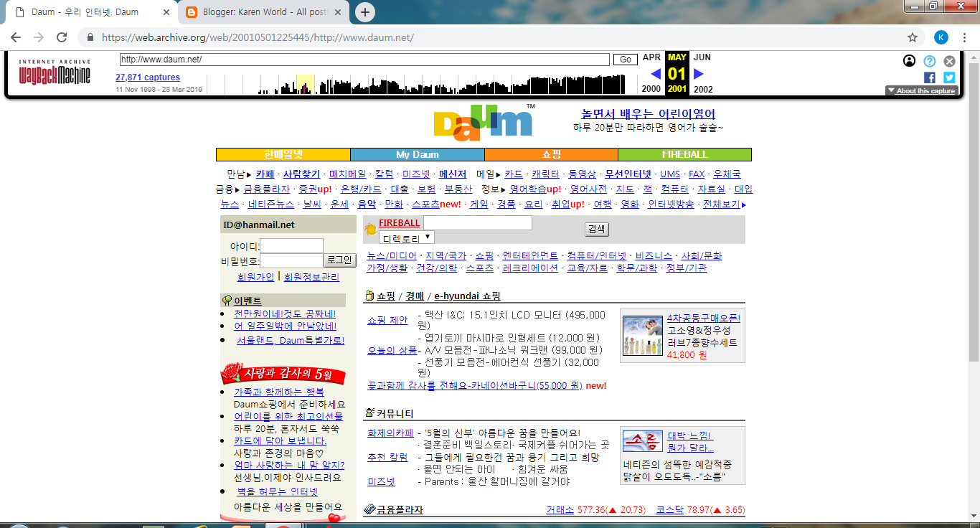980x528 pixels.
Task: Open the 오늘의 상품 link
Action: pyautogui.click(x=392, y=350)
